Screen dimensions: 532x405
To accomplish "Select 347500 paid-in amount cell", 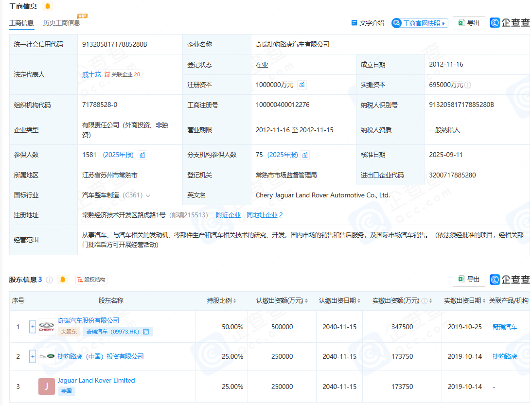I will pos(402,327).
